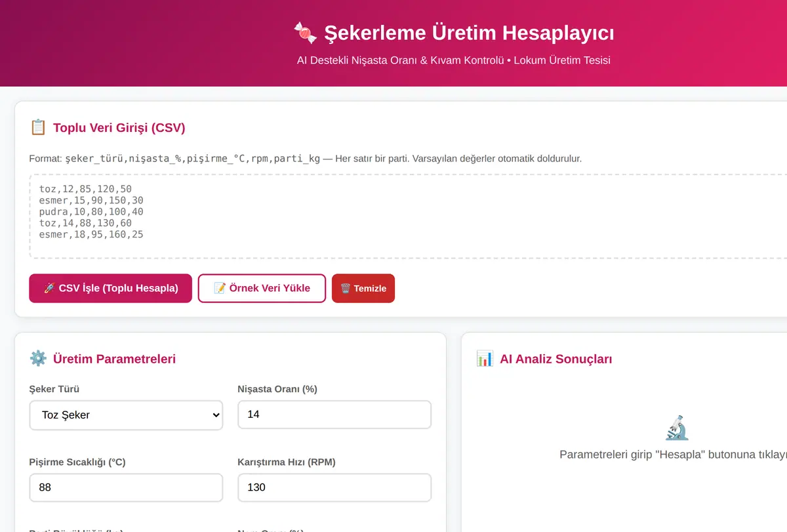Click the CSV line "pudra,10,80,100,40"
Screen dimensions: 787x532
pyautogui.click(x=91, y=212)
